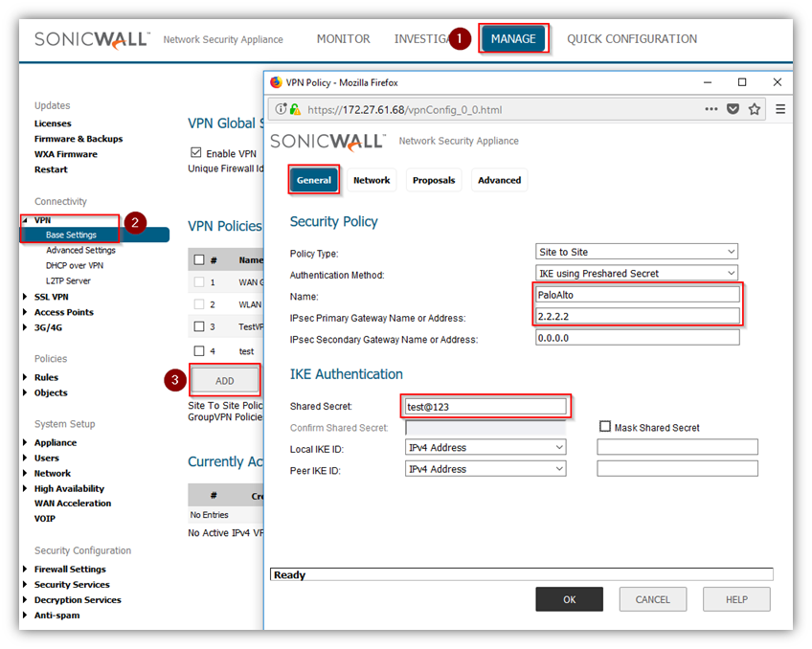The height and width of the screenshot is (649, 812).
Task: Uncheck the Enable VPN checkbox
Action: coord(196,153)
